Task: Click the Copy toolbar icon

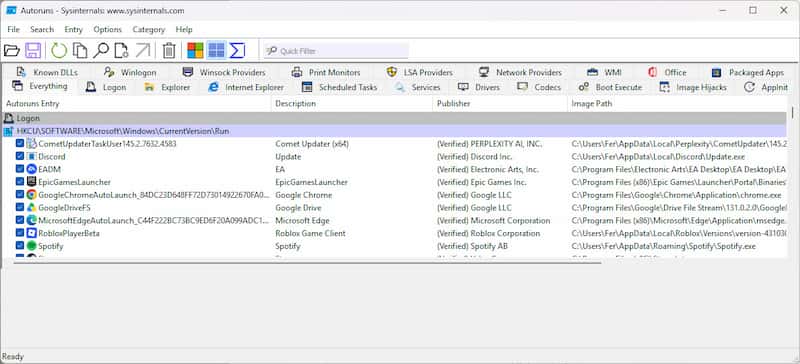Action: point(80,51)
